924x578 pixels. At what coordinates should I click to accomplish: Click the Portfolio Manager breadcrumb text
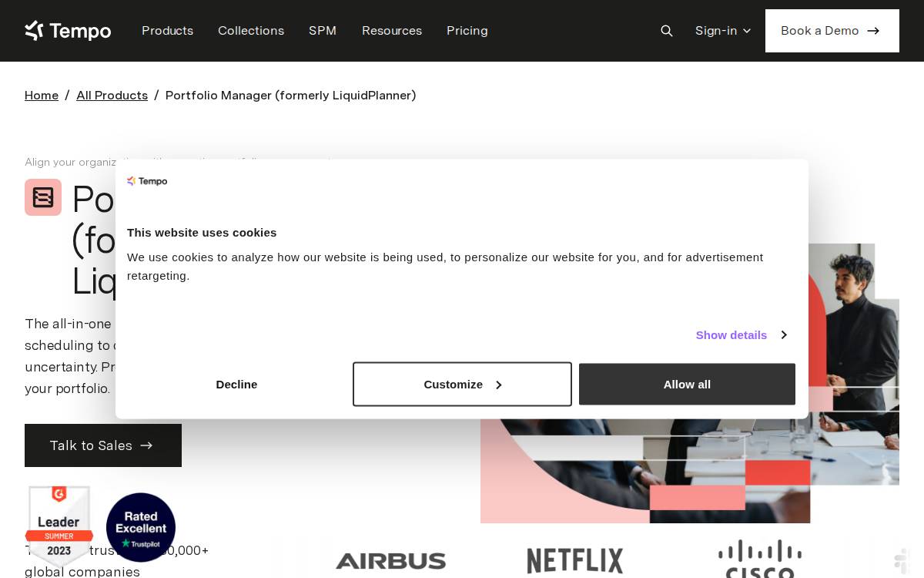coord(291,95)
